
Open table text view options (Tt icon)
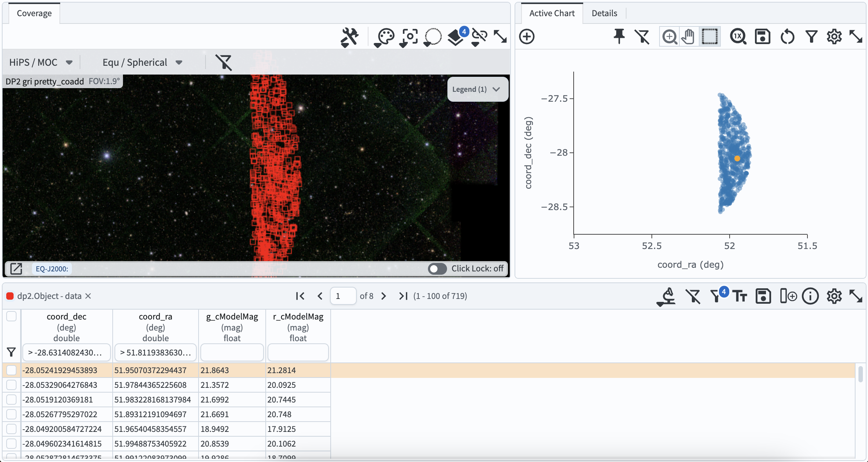pos(740,296)
